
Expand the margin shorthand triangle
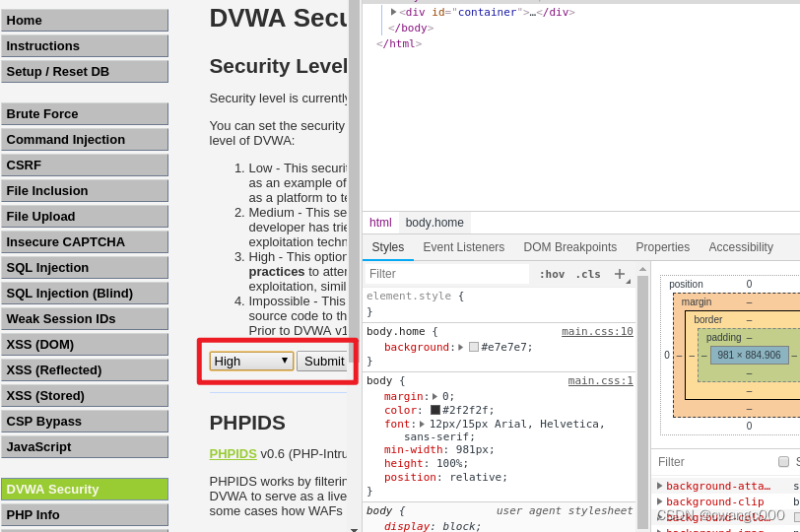[434, 396]
